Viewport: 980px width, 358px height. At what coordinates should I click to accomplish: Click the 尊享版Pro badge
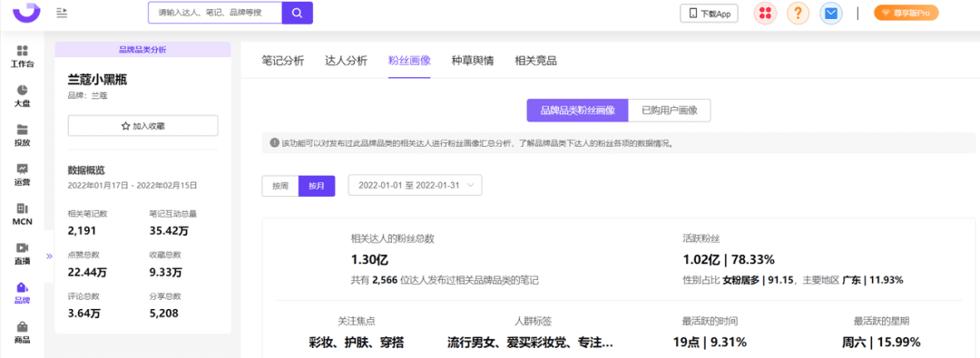click(x=906, y=13)
